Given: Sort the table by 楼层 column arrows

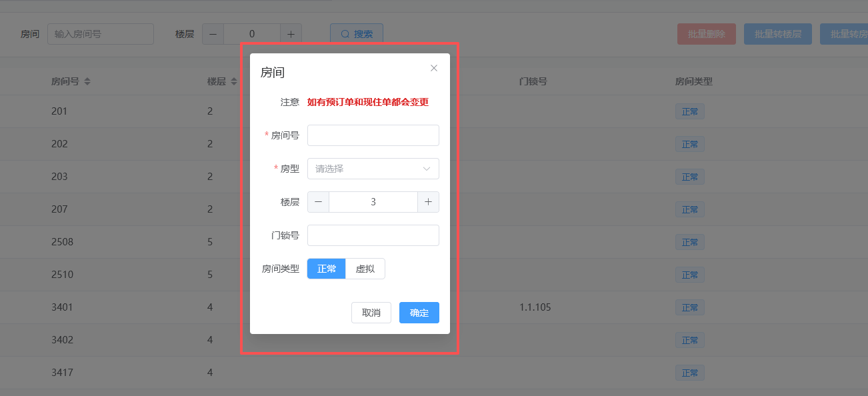Looking at the screenshot, I should (x=233, y=81).
